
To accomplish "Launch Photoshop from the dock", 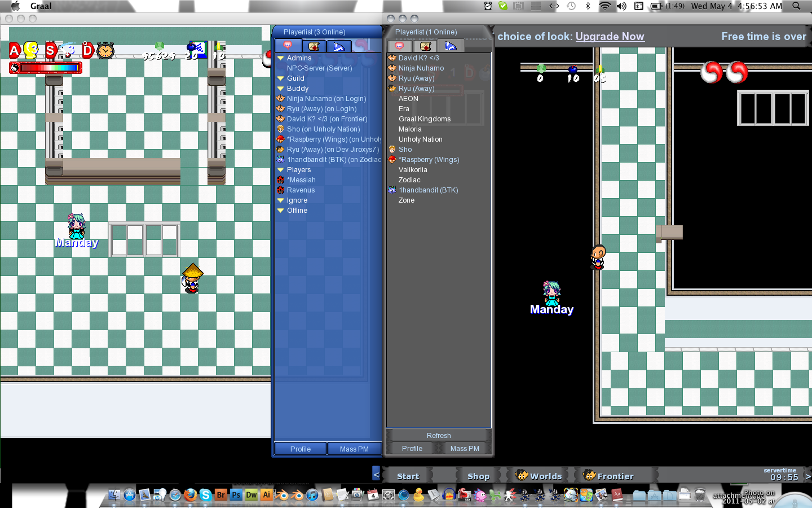I will point(236,495).
